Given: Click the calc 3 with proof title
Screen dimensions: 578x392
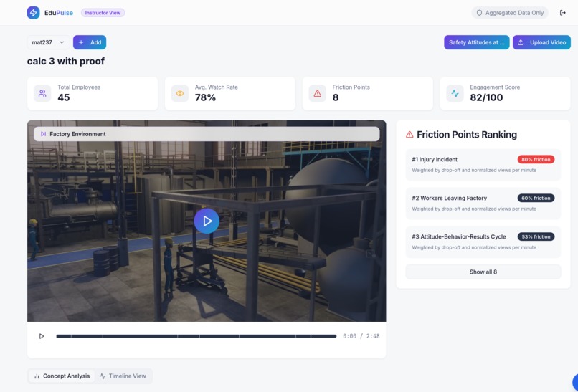Looking at the screenshot, I should click(65, 61).
